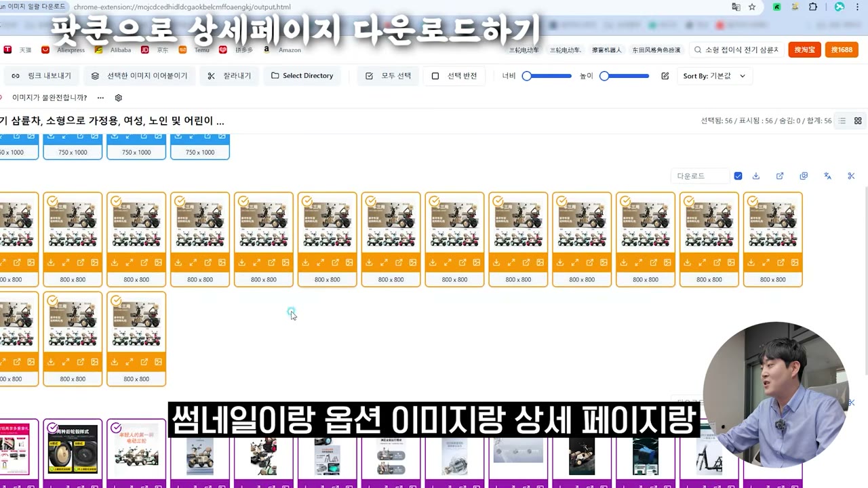Select the 擦窗机器人 search tag
Screen dimensions: 868x488
point(606,50)
